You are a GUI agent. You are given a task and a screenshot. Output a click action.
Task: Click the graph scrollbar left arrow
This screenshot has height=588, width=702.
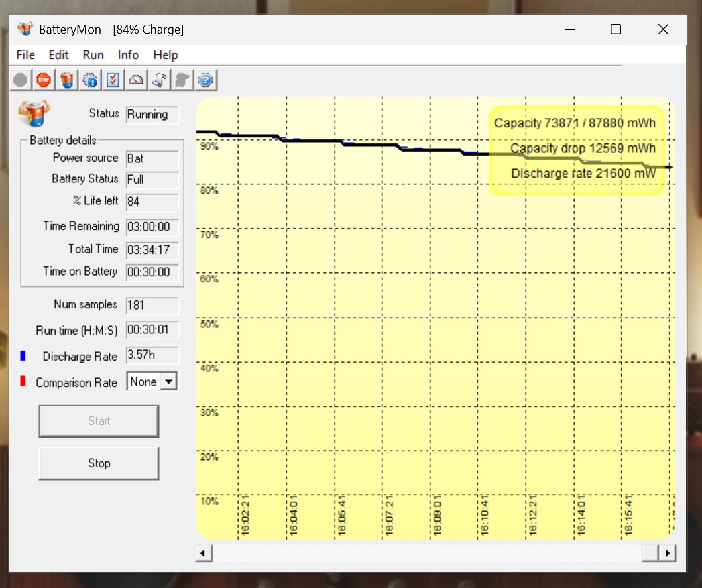pyautogui.click(x=203, y=553)
